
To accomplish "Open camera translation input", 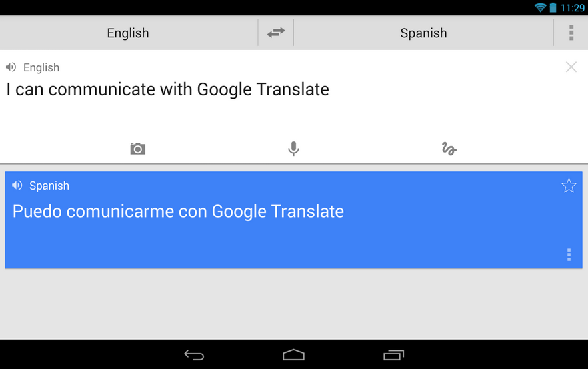I will 137,149.
